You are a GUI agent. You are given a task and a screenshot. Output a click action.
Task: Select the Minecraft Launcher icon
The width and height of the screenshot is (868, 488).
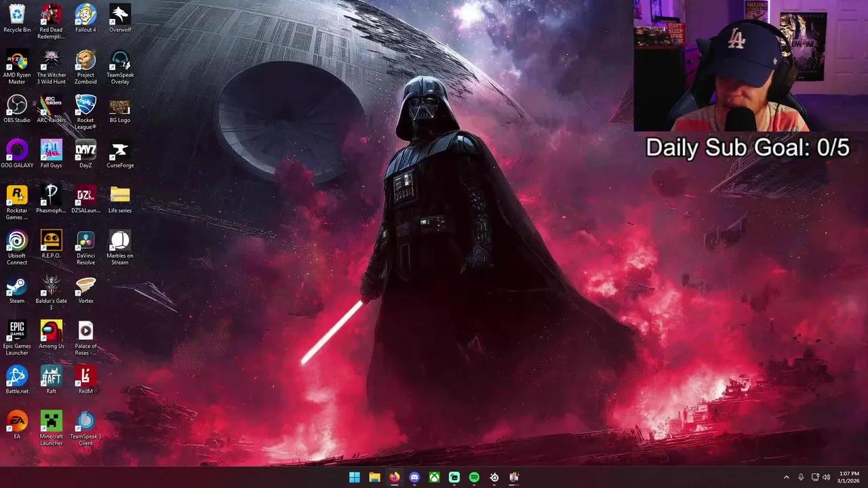[52, 428]
